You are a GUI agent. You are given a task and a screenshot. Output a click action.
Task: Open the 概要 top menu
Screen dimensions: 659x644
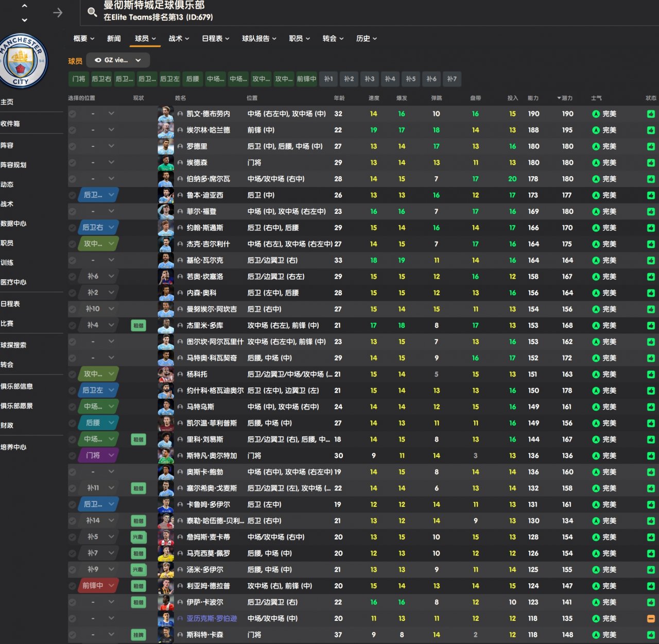[84, 39]
